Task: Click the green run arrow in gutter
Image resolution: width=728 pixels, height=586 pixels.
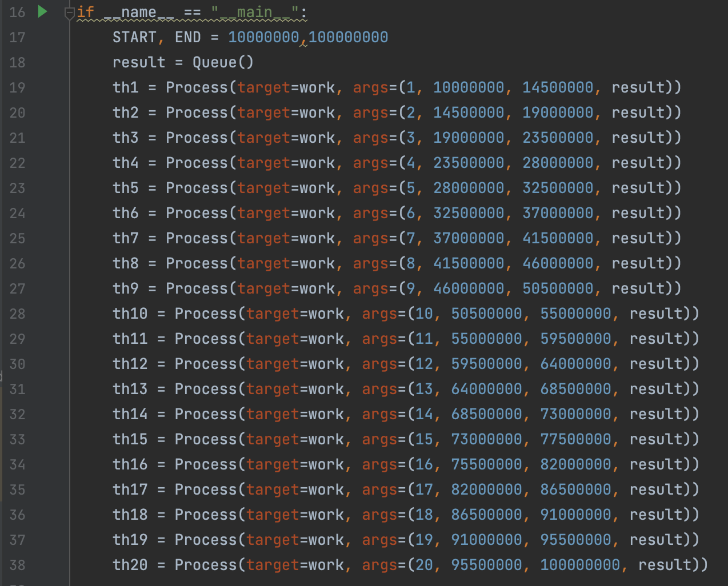Action: (42, 11)
